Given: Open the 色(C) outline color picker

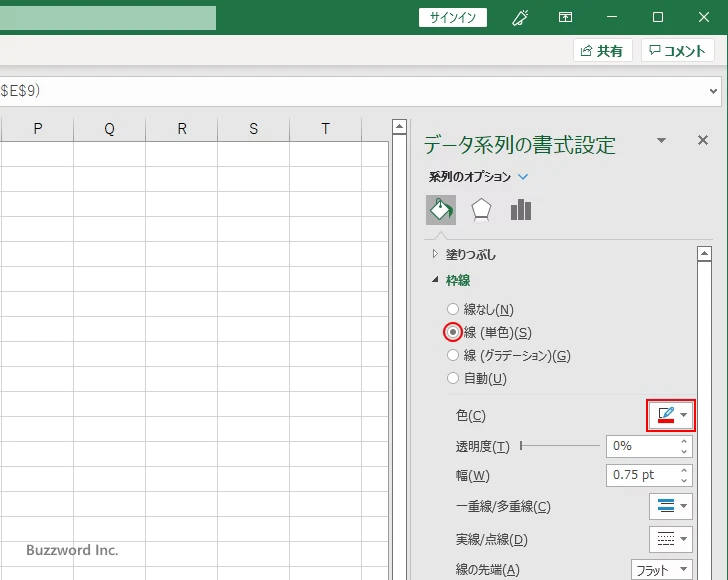Looking at the screenshot, I should 671,415.
